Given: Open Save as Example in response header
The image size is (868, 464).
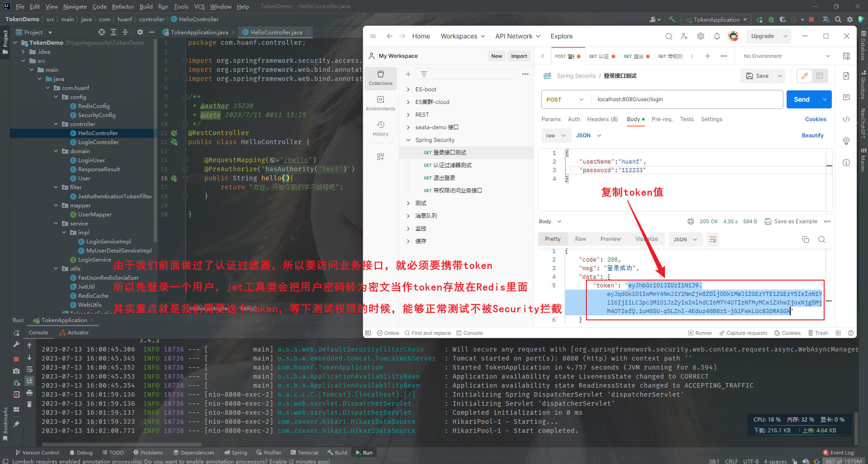Looking at the screenshot, I should pyautogui.click(x=791, y=221).
